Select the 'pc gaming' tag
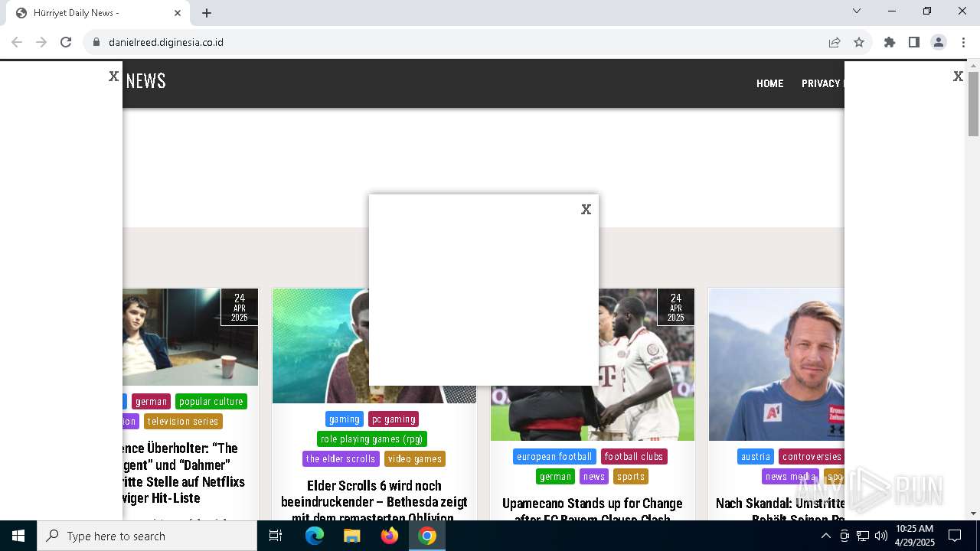The width and height of the screenshot is (980, 551). point(394,419)
